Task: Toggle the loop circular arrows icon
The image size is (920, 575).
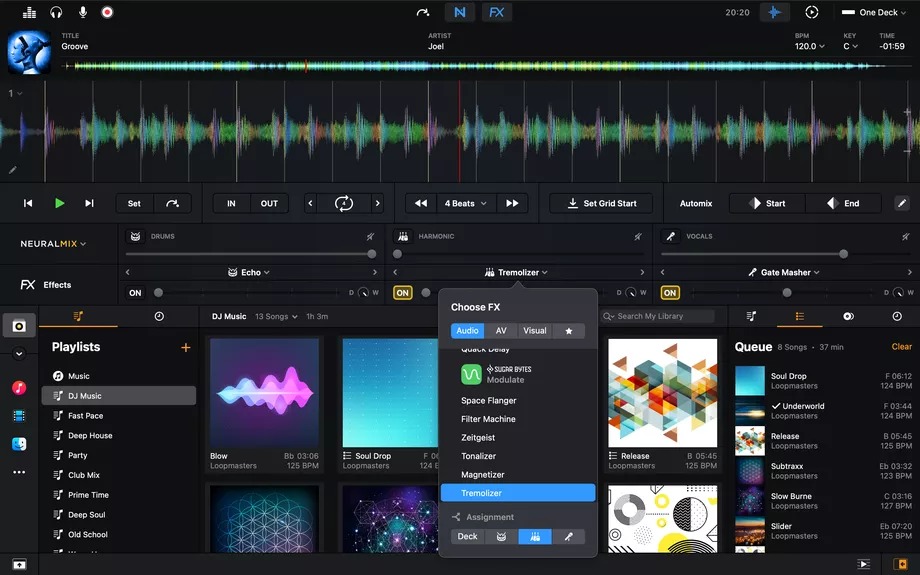Action: [x=344, y=204]
